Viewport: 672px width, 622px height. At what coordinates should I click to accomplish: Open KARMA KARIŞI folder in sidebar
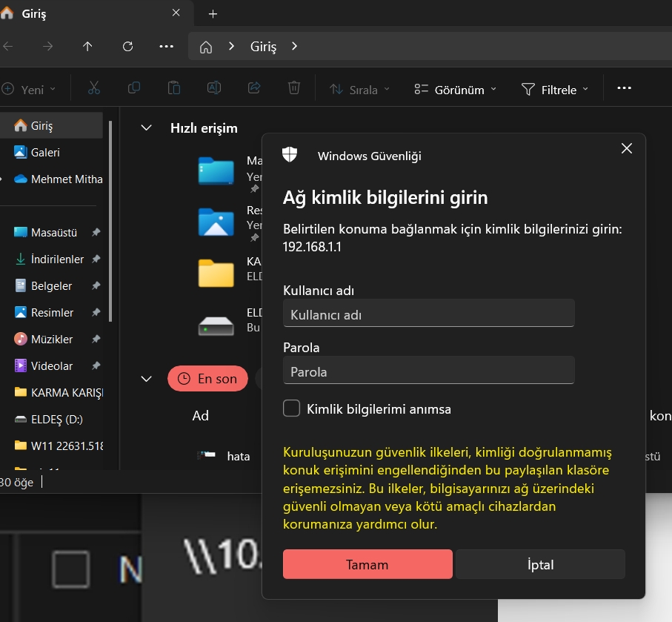tap(59, 392)
